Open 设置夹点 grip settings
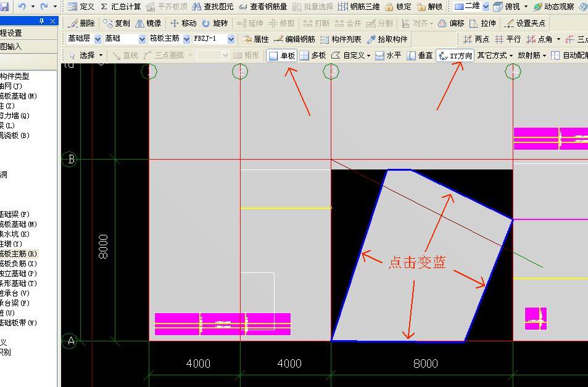 (x=525, y=23)
